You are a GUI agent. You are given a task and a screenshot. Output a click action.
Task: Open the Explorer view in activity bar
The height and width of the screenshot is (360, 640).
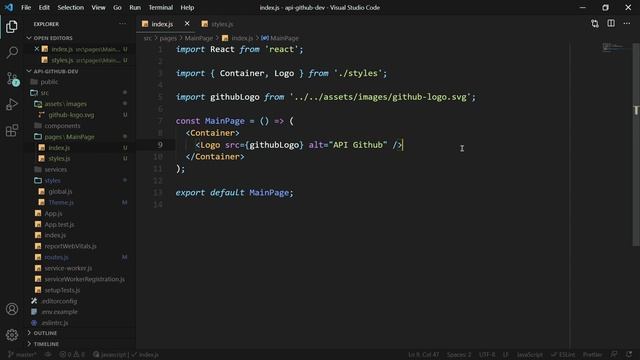tap(12, 27)
